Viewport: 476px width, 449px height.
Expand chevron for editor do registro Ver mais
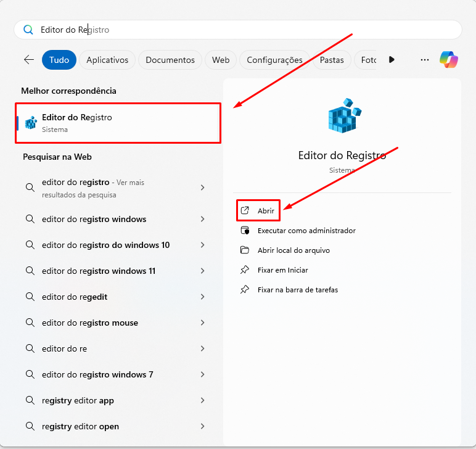pos(202,187)
